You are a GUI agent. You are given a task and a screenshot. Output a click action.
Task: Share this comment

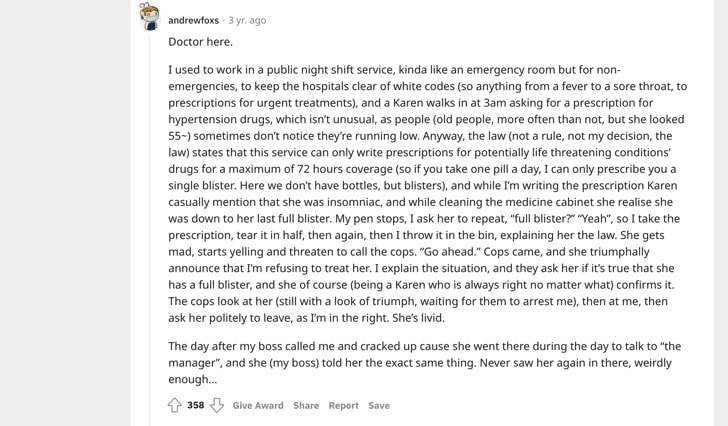click(306, 405)
